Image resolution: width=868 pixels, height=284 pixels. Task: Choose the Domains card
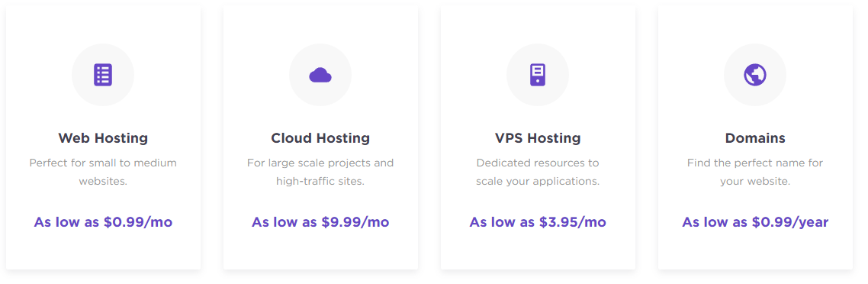tap(755, 138)
